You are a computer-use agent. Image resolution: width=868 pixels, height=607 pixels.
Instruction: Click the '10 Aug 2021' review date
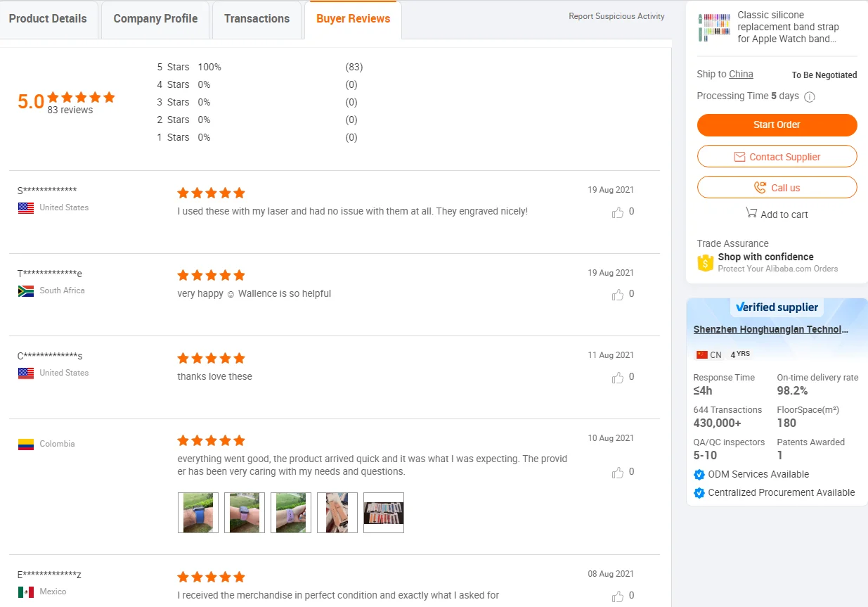pos(611,438)
